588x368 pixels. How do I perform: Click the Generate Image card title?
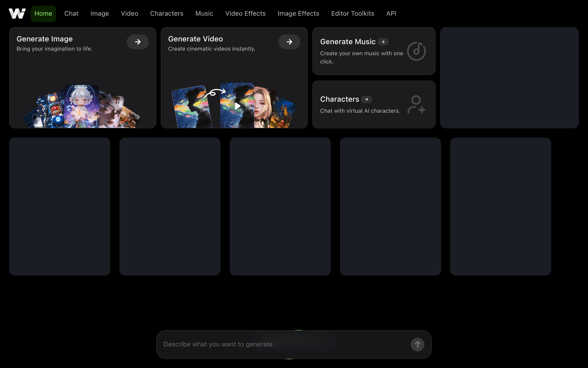click(x=45, y=39)
